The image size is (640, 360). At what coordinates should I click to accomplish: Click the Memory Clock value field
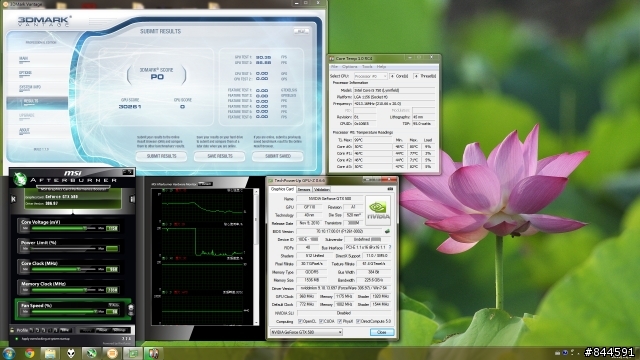(x=112, y=290)
